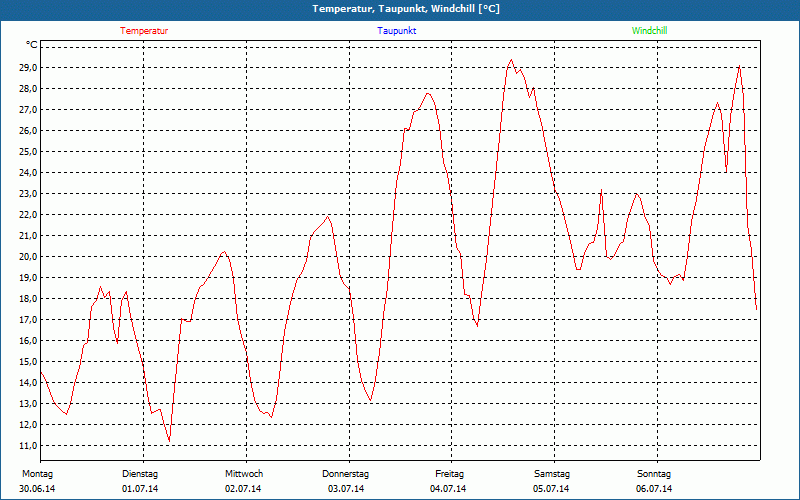Screen dimensions: 800x500
Task: Click the Montag day label
Action: 37,474
